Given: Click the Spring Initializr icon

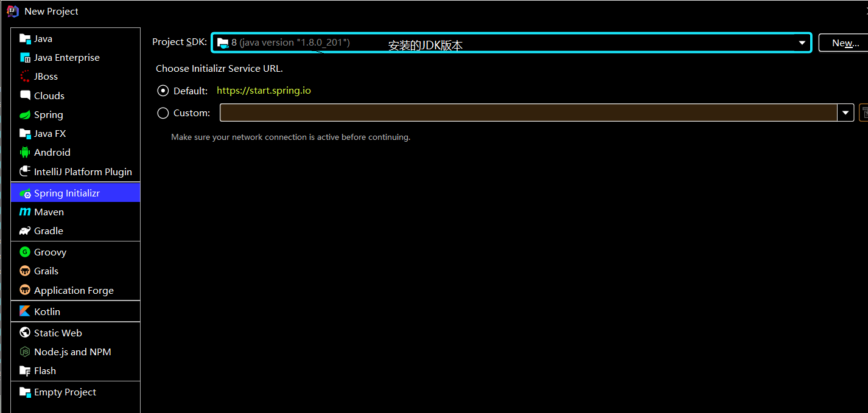Looking at the screenshot, I should tap(25, 193).
